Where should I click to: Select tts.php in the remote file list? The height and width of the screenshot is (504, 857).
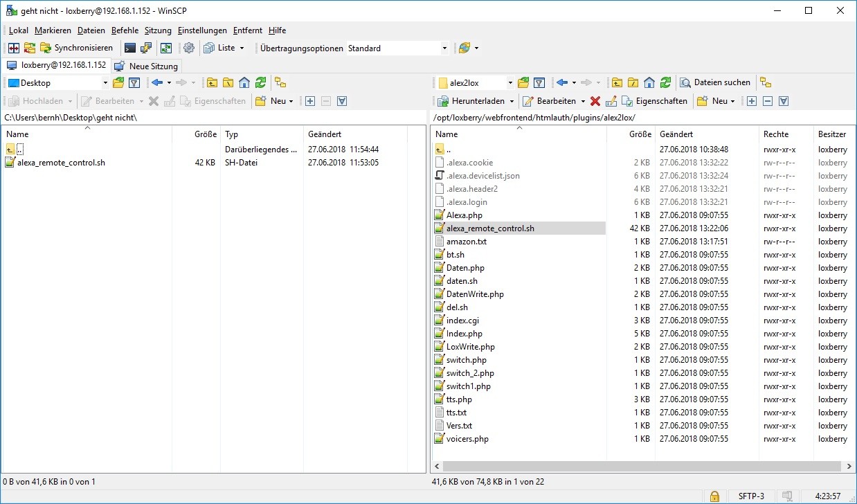pos(459,399)
